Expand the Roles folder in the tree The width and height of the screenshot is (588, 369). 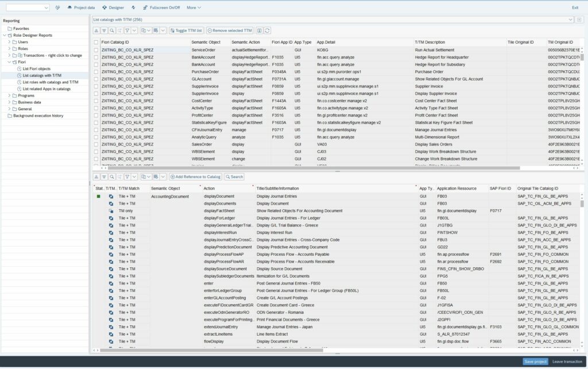point(9,49)
